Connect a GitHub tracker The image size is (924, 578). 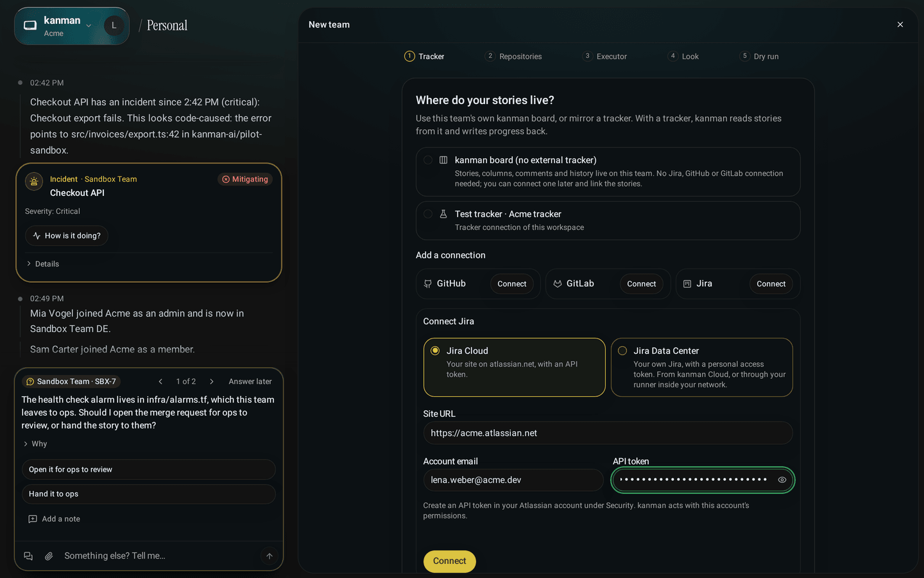tap(511, 284)
